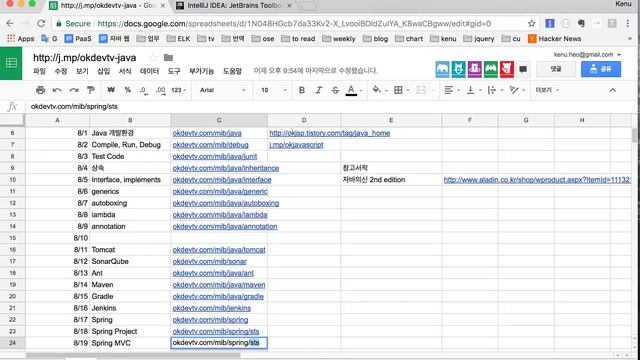Toggle bold formatting
The image size is (640, 360).
[x=302, y=90]
